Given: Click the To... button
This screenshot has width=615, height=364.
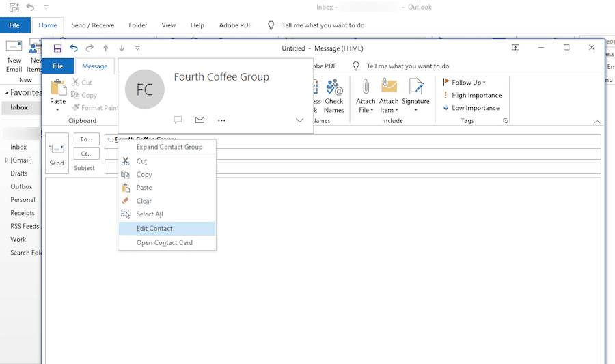Looking at the screenshot, I should [87, 139].
